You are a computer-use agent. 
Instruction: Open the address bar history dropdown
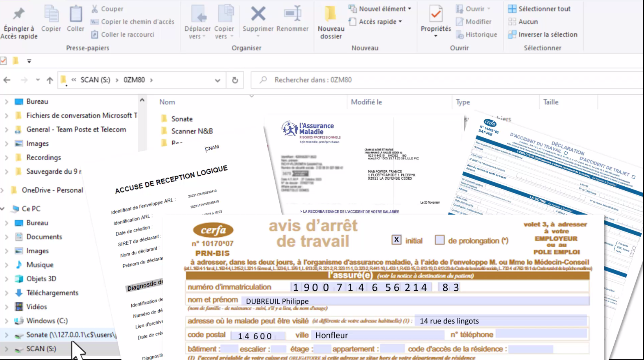click(x=218, y=80)
